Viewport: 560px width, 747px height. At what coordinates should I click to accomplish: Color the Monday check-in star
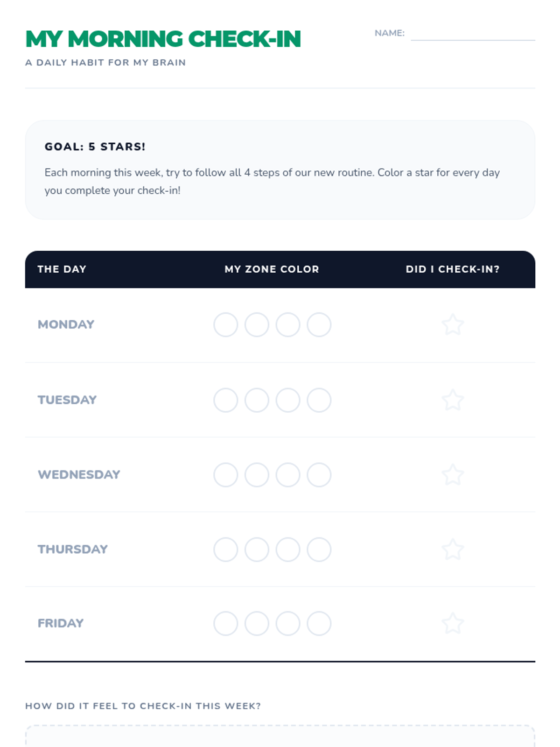tap(453, 325)
